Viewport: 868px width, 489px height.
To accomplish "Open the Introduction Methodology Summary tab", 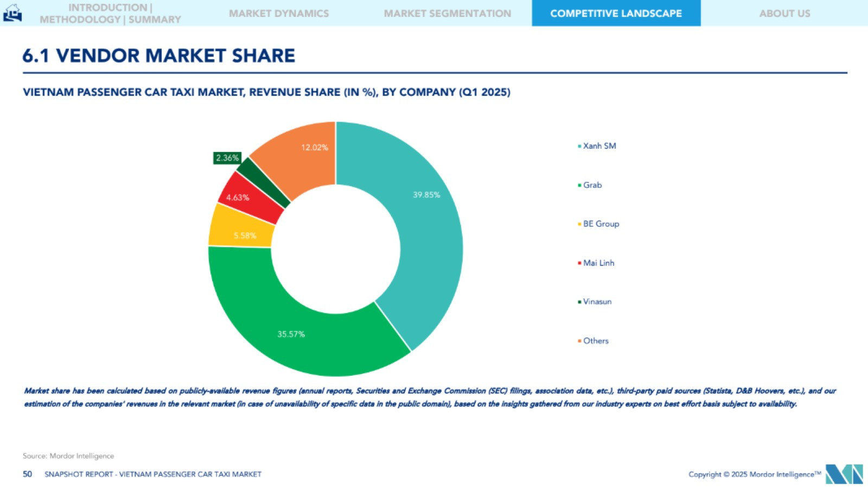I will click(x=110, y=14).
